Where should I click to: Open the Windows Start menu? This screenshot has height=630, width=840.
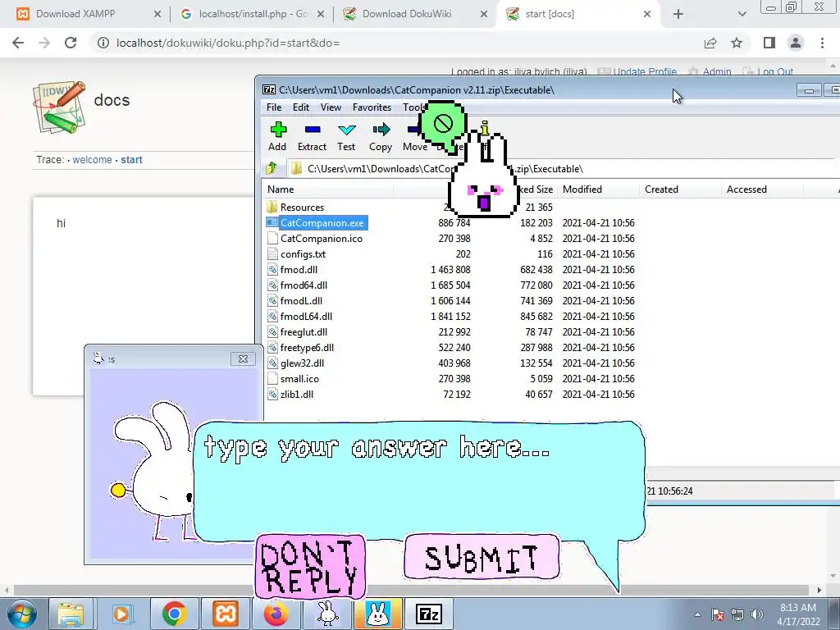pyautogui.click(x=21, y=614)
